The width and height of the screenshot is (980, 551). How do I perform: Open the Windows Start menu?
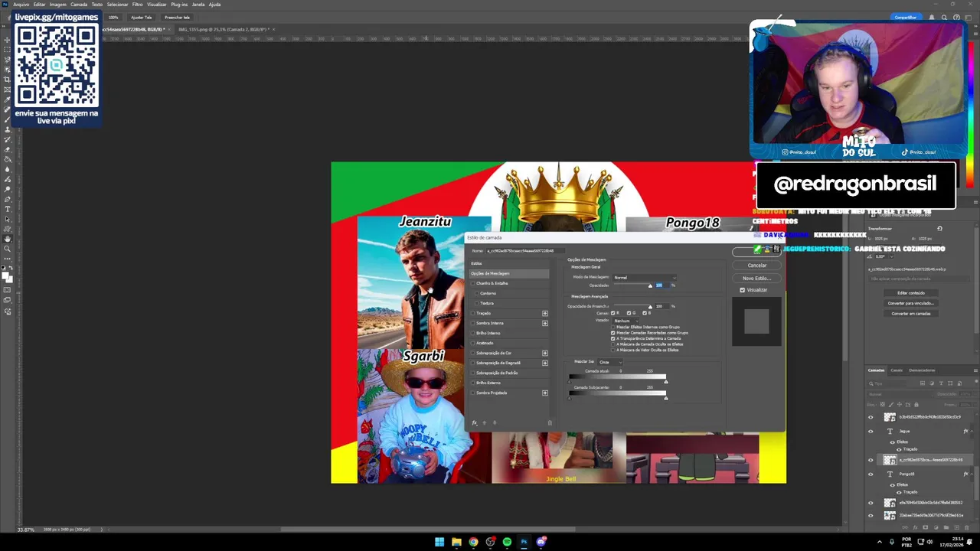click(x=439, y=542)
